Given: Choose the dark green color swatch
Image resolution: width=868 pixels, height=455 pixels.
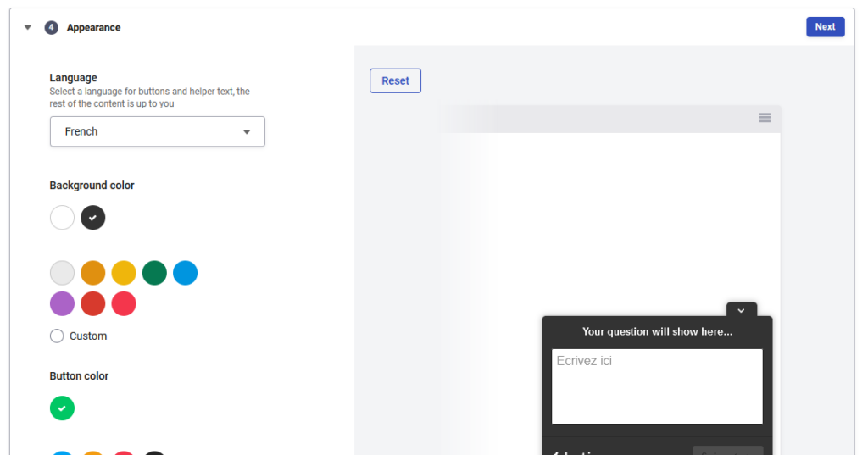Looking at the screenshot, I should click(154, 273).
